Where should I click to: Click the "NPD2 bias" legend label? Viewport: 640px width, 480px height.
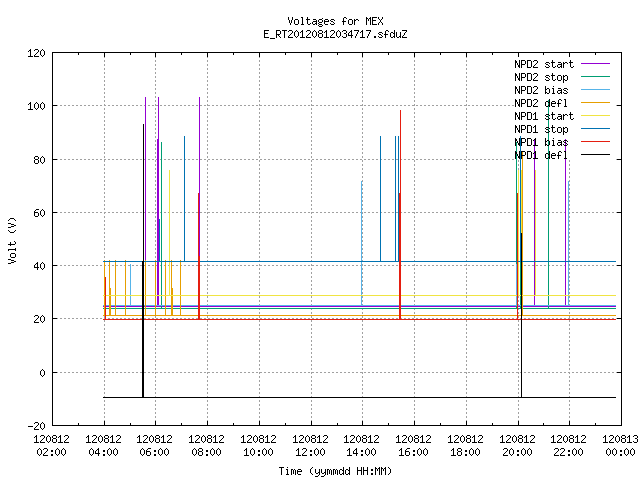coord(541,90)
